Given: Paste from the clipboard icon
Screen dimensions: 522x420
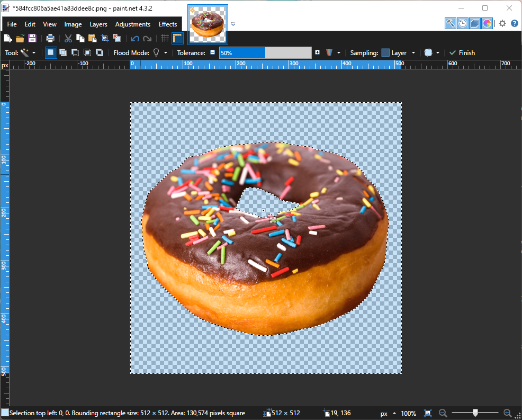Looking at the screenshot, I should 92,38.
